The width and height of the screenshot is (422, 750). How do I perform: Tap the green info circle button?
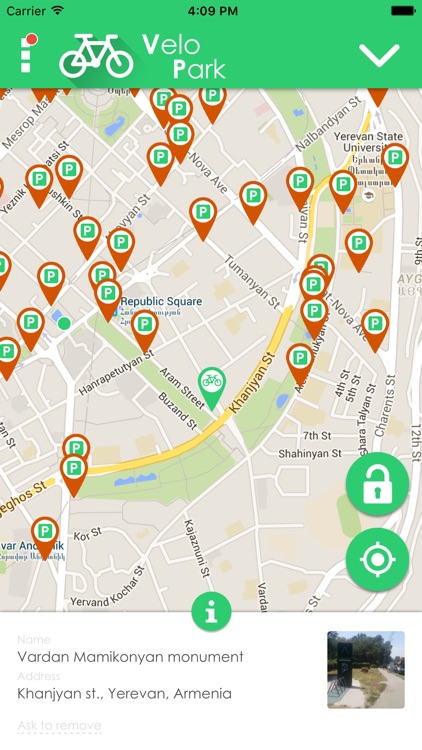coord(211,611)
